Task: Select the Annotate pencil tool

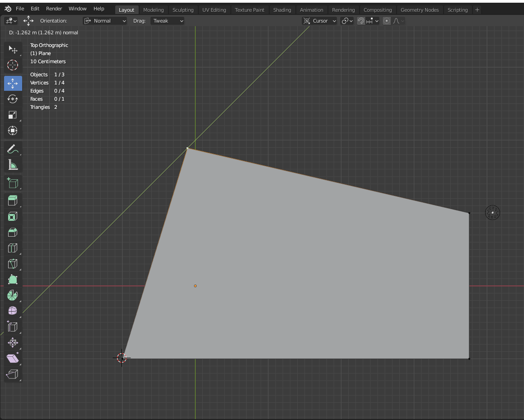Action: pyautogui.click(x=13, y=149)
